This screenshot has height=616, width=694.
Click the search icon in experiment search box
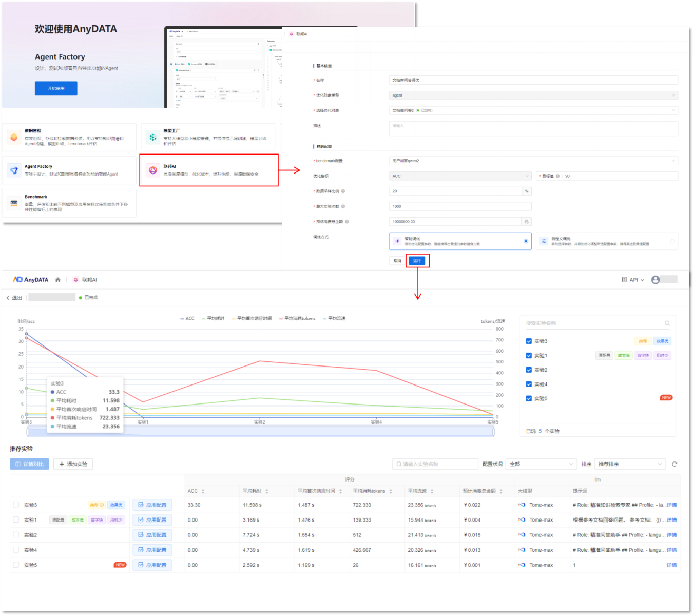click(667, 323)
